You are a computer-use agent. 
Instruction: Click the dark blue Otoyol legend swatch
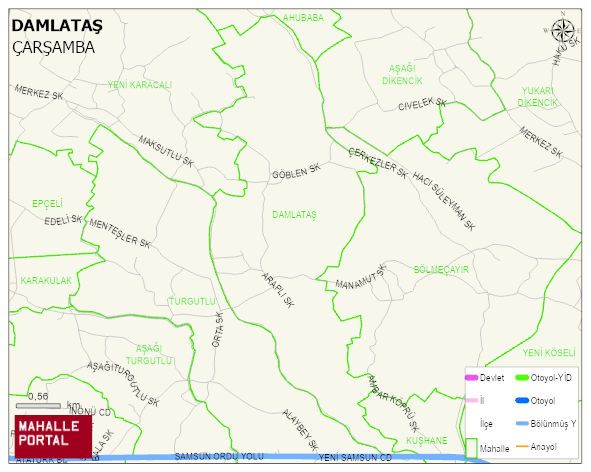coord(522,400)
